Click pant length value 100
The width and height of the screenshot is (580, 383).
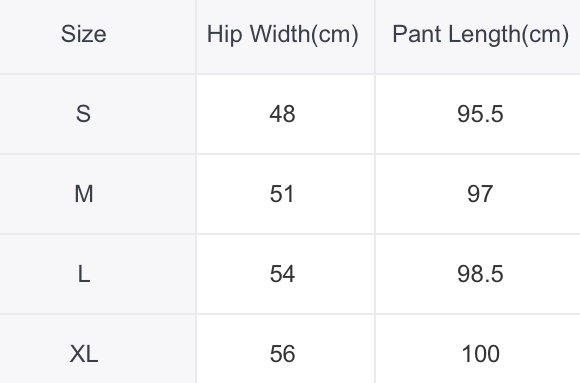[480, 354]
